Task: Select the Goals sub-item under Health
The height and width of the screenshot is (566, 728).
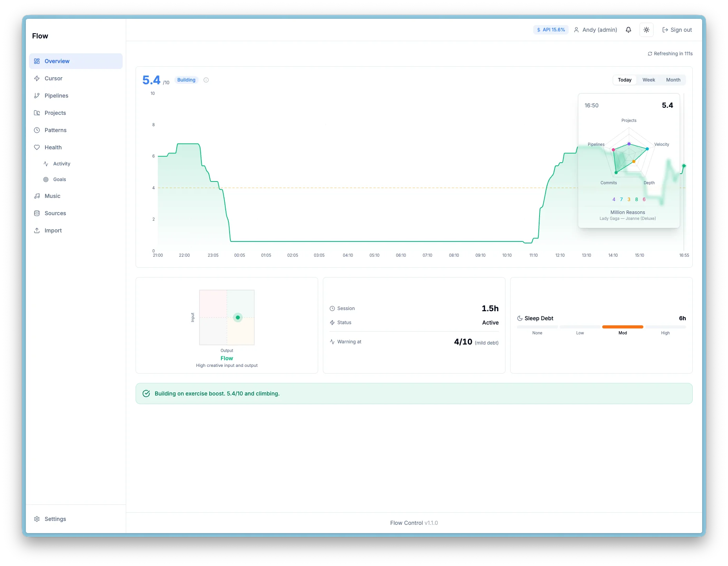Action: pyautogui.click(x=60, y=180)
